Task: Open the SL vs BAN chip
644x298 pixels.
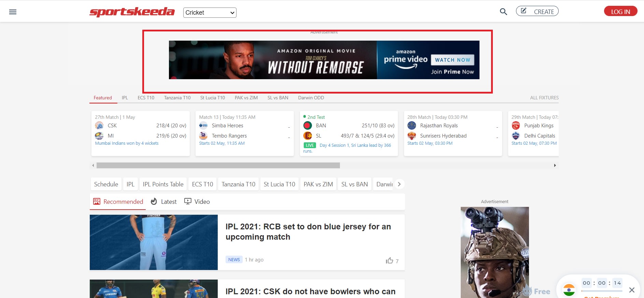Action: pyautogui.click(x=355, y=184)
